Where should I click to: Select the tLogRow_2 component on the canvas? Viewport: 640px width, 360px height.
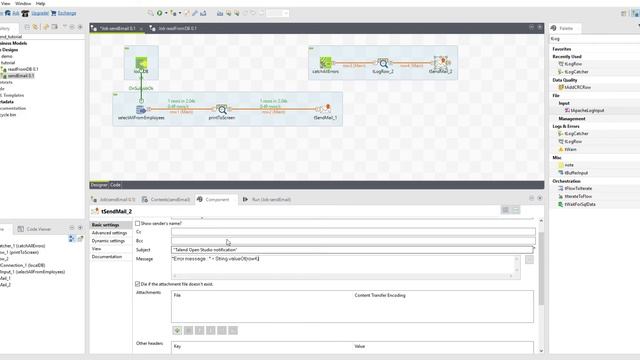(x=383, y=63)
